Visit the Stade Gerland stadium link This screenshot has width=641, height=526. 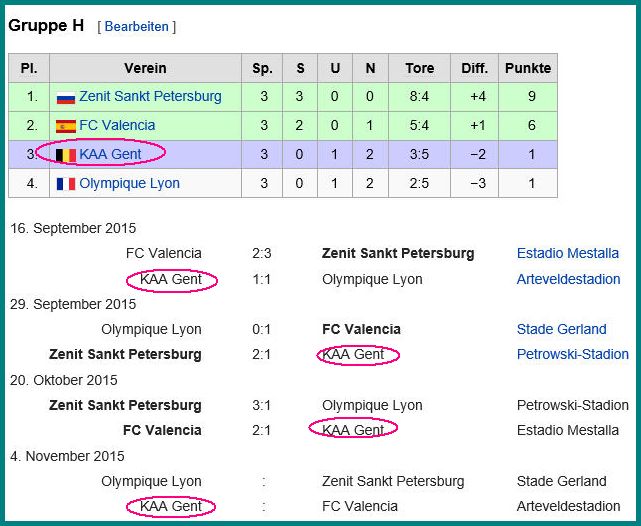click(562, 329)
